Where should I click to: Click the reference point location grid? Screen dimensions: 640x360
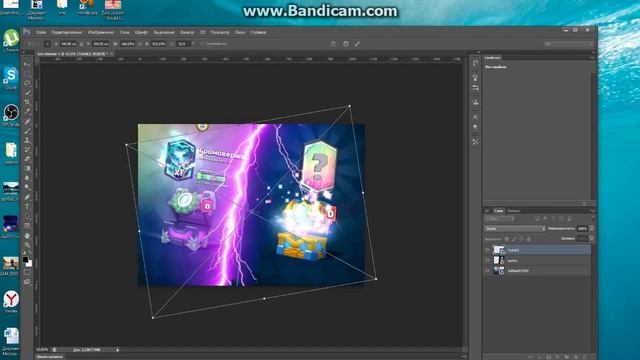(47, 44)
